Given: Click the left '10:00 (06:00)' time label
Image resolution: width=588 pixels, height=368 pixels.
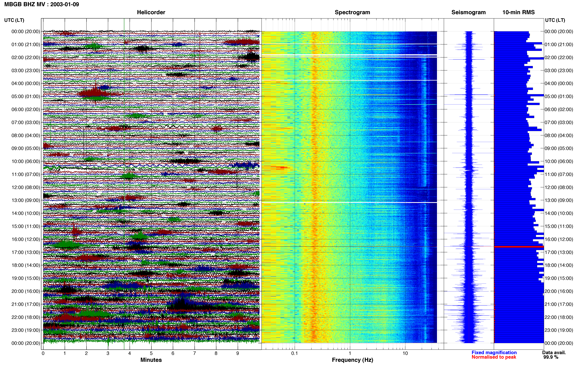Looking at the screenshot, I should pyautogui.click(x=26, y=161).
